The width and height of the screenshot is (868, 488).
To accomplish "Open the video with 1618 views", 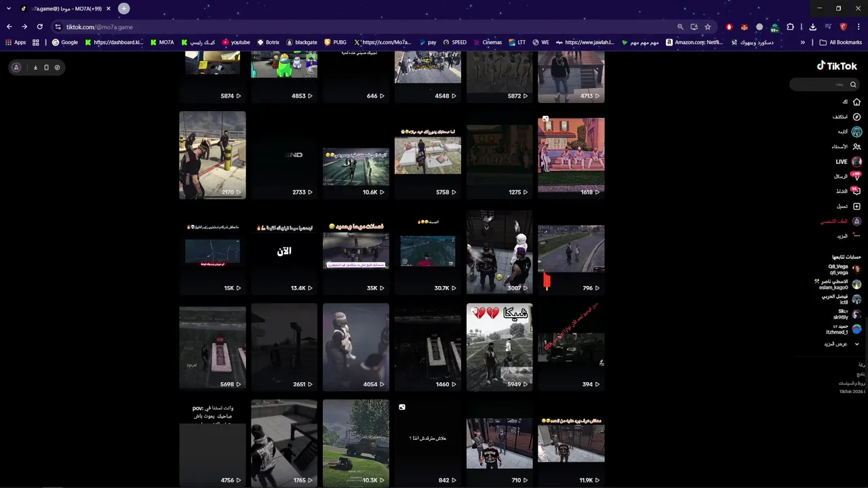I will tap(571, 155).
